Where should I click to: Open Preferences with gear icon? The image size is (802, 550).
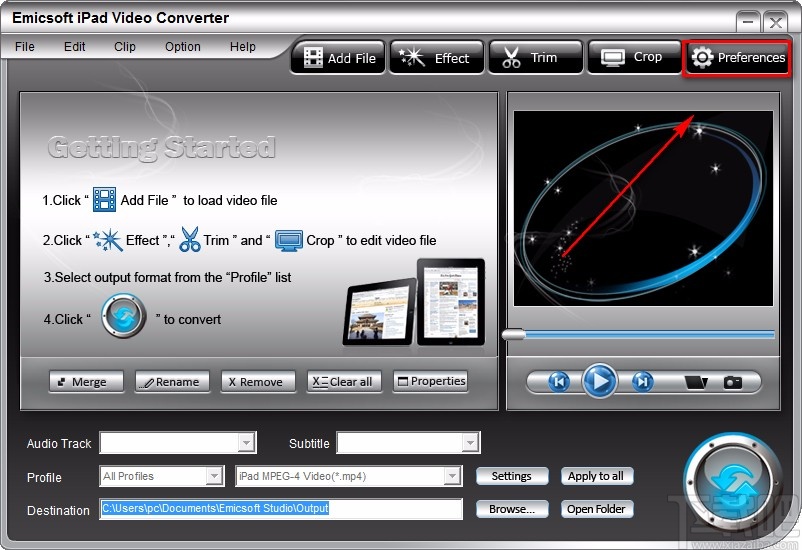[737, 58]
